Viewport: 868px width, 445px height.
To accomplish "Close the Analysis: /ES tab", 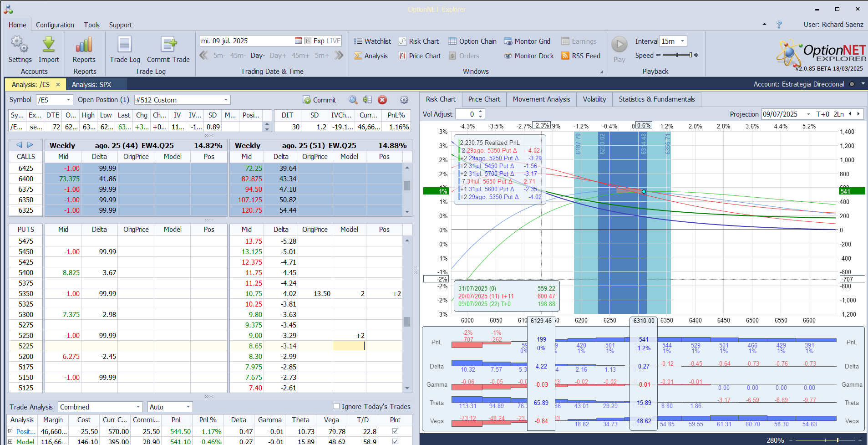I will pyautogui.click(x=58, y=85).
